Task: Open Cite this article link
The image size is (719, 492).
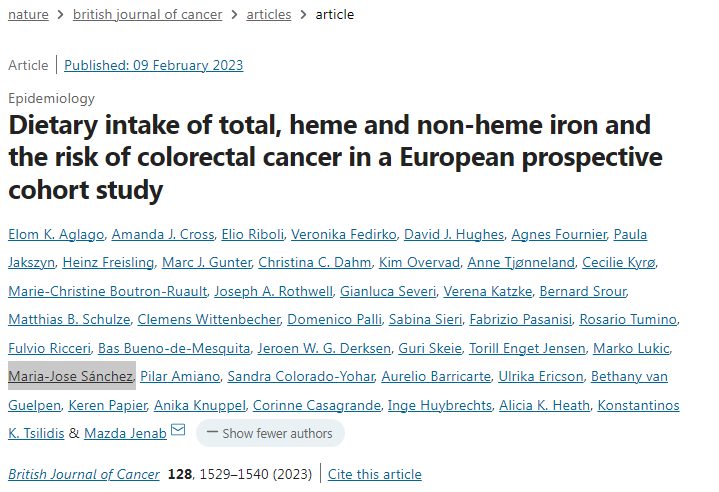Action: 375,474
